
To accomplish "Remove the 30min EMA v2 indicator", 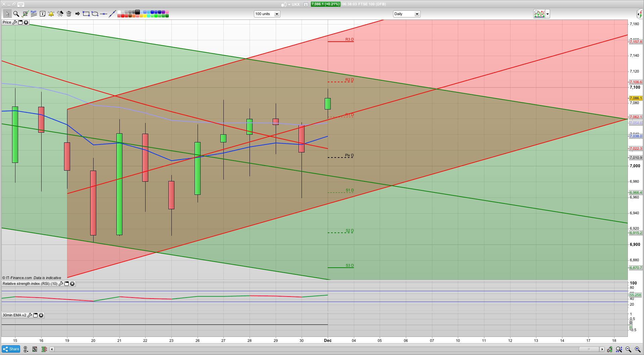I will point(41,315).
